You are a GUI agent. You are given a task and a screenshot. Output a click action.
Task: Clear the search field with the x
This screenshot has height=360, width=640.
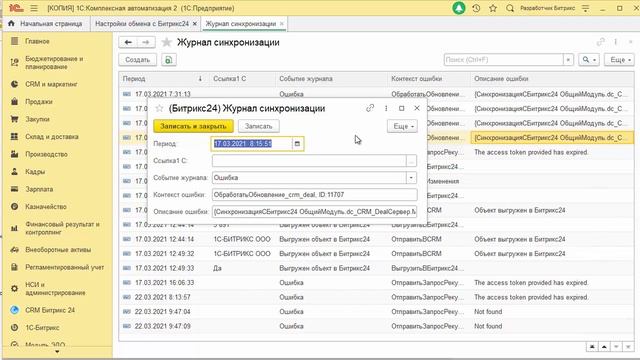click(568, 60)
